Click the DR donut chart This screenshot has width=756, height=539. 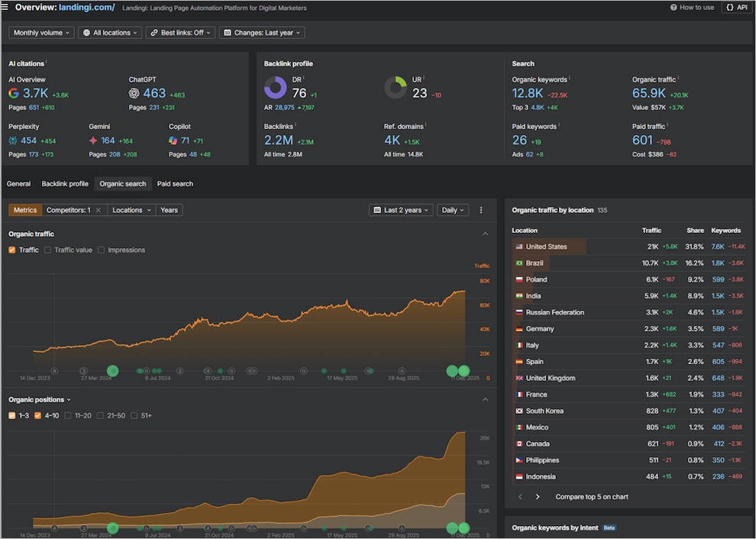coord(276,88)
